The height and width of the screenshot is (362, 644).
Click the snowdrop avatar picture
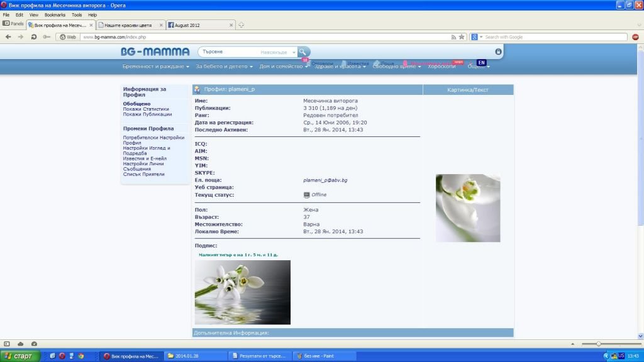tap(468, 208)
